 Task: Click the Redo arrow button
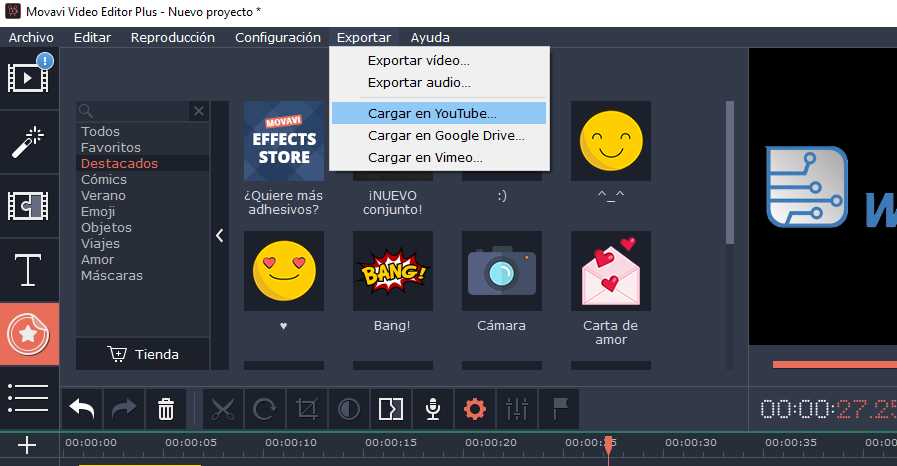(124, 409)
